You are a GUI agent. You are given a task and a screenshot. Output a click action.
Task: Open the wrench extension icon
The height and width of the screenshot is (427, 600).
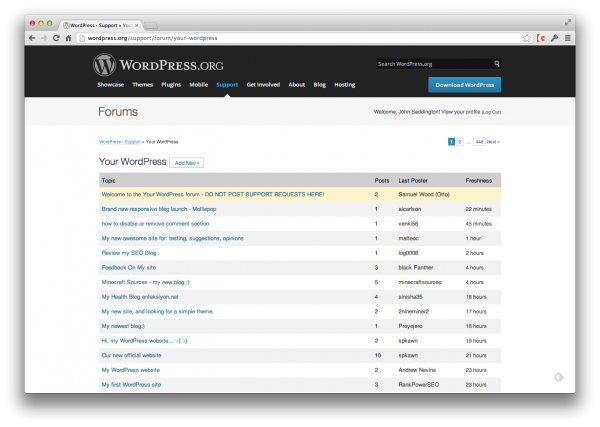tap(554, 38)
